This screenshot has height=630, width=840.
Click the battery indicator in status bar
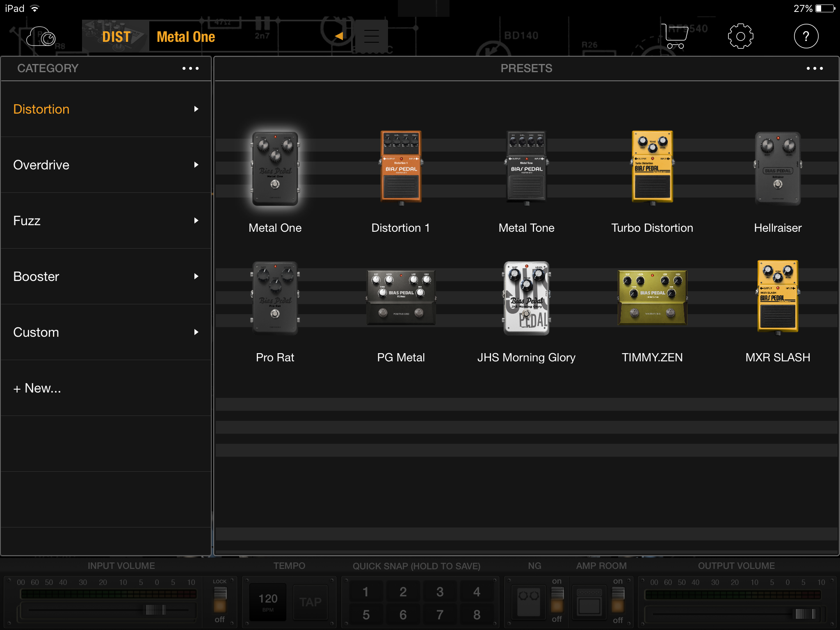825,8
